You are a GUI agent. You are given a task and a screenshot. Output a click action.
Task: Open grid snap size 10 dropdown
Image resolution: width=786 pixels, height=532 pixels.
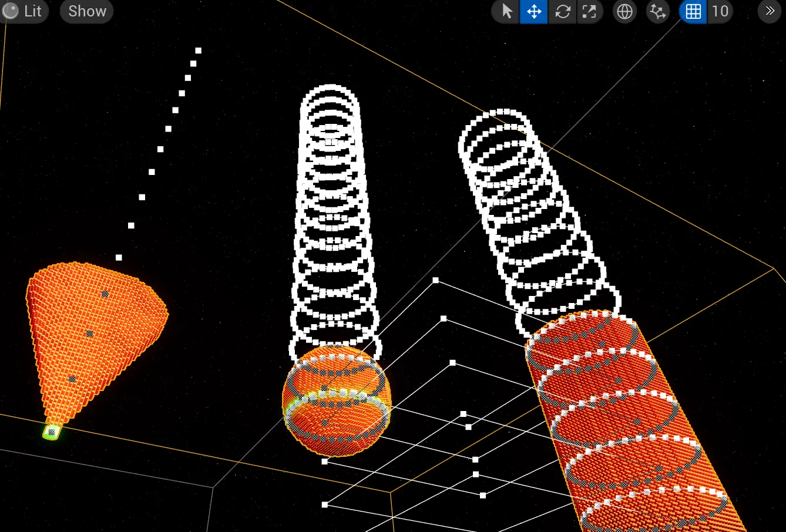click(x=720, y=12)
